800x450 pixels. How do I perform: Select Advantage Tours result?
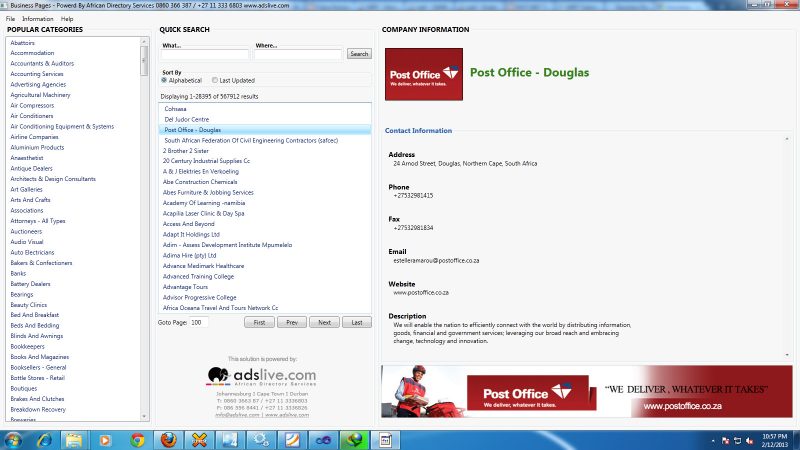185,287
